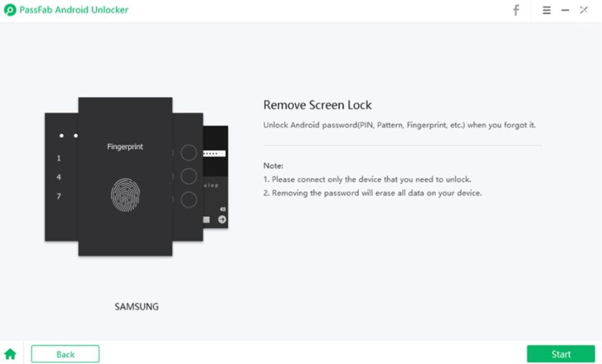Click the SAMSUNG brand label

[136, 306]
